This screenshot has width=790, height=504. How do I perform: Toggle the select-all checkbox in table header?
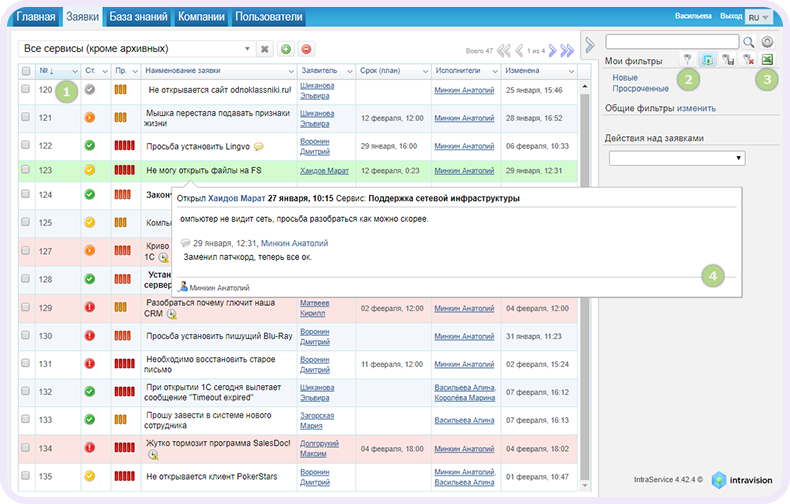click(x=26, y=71)
